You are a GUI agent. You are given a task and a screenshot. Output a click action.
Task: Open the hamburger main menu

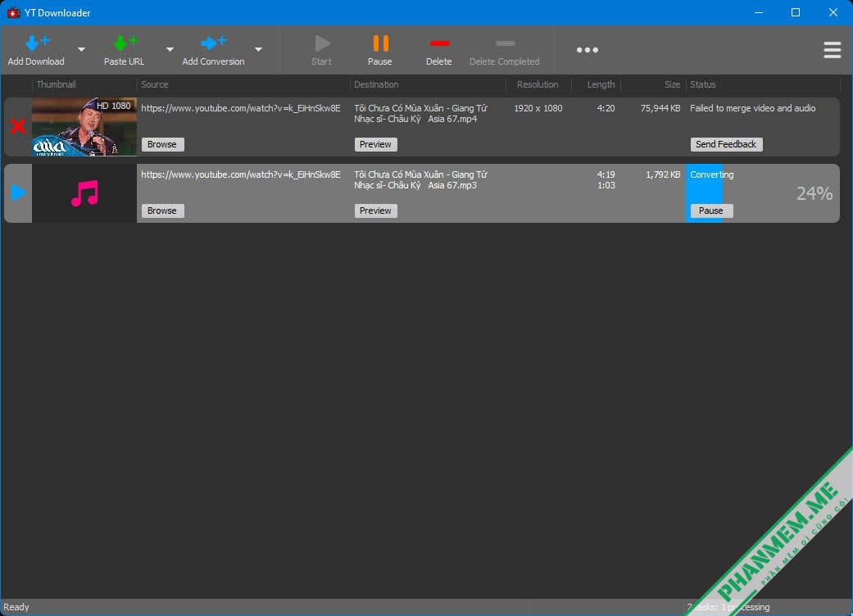pyautogui.click(x=833, y=50)
